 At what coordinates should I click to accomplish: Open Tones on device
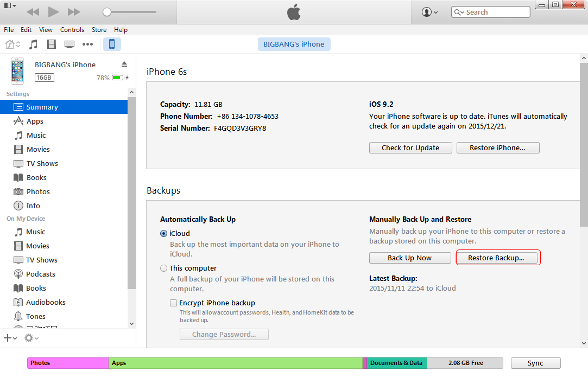coord(64,316)
